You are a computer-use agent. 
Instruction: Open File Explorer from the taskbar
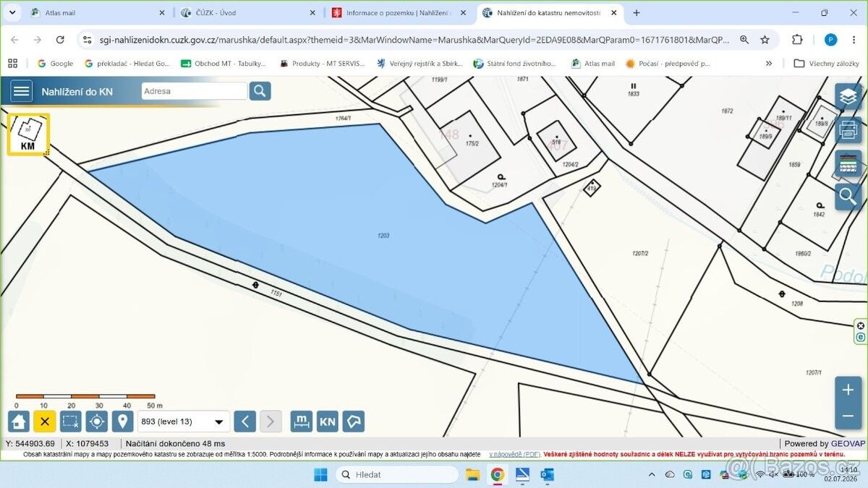pos(472,474)
